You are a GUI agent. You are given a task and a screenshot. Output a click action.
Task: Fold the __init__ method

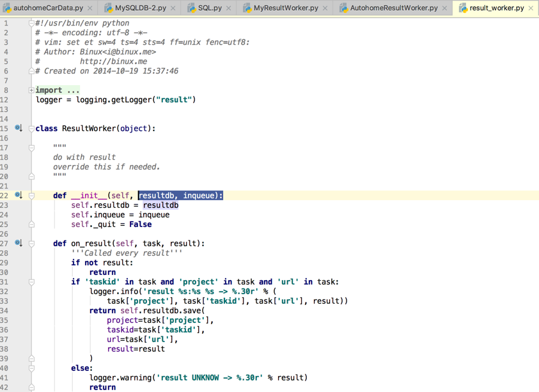click(x=31, y=196)
